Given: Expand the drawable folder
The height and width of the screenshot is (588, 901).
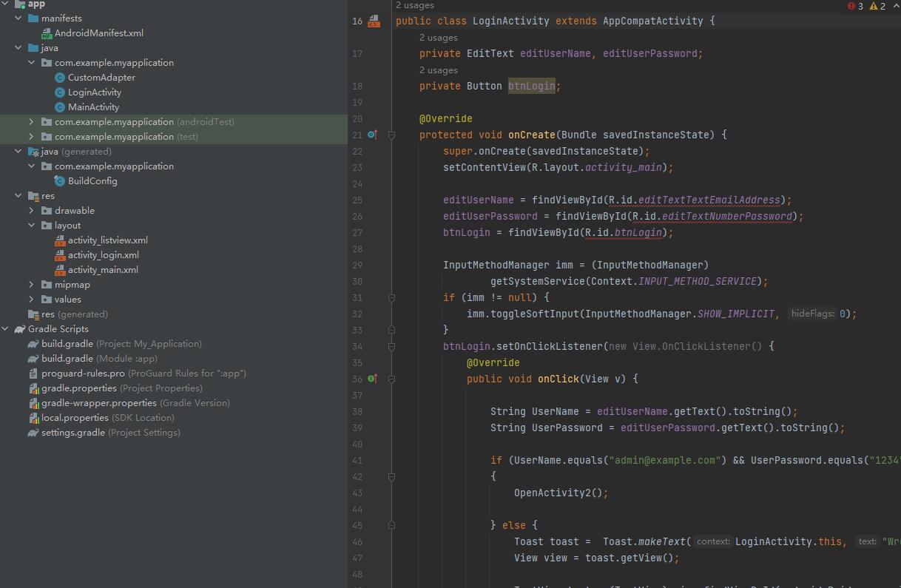Looking at the screenshot, I should (31, 211).
